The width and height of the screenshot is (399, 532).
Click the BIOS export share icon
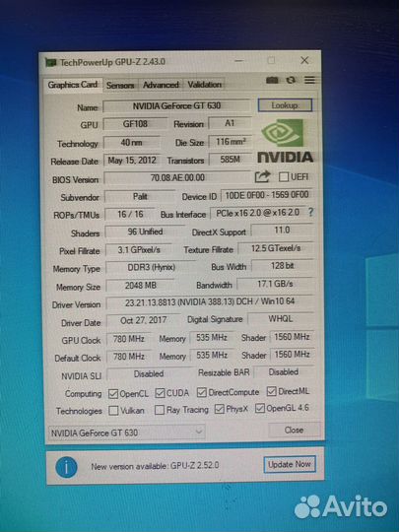(262, 176)
